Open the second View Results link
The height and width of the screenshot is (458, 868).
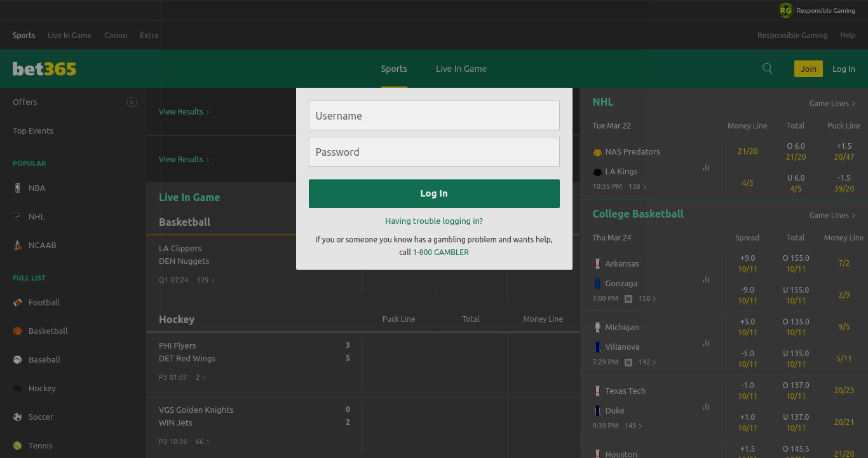tap(184, 159)
